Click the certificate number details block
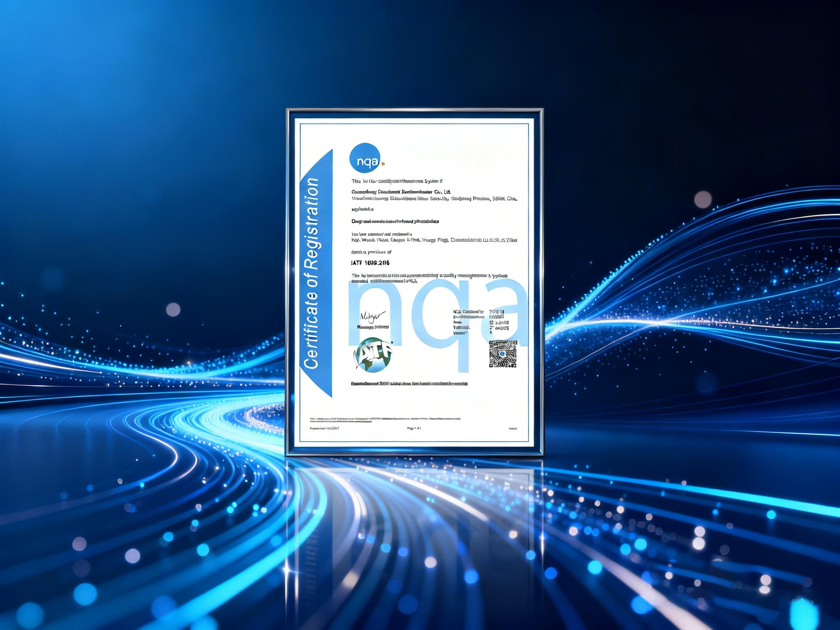 pyautogui.click(x=481, y=322)
